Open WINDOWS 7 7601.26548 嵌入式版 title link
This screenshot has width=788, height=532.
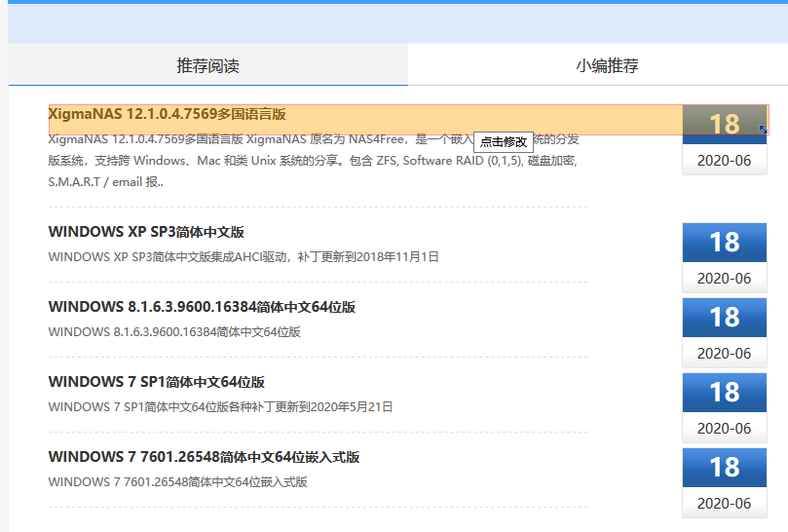(x=204, y=457)
